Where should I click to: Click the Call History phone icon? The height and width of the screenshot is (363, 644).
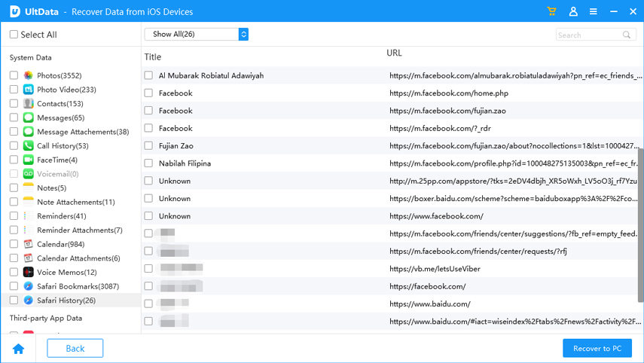coord(28,145)
